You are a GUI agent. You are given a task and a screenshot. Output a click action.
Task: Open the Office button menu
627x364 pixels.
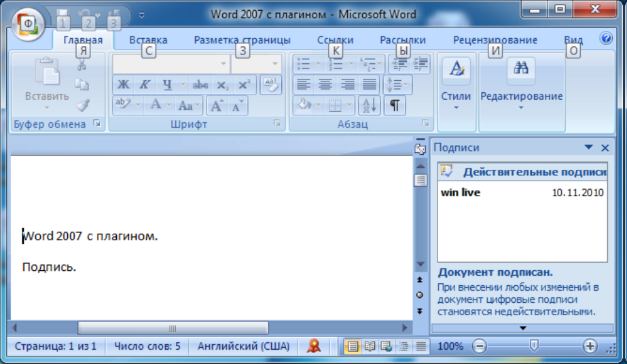28,24
